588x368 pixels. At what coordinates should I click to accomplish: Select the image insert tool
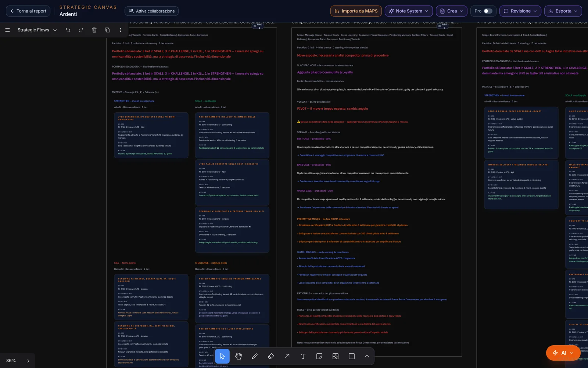(336, 356)
